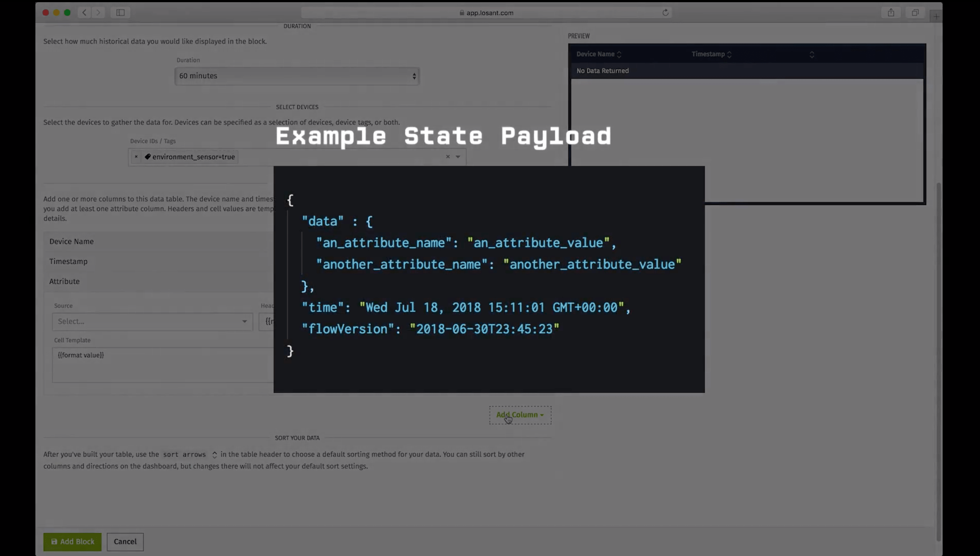Sort preview by Timestamp arrows
Image resolution: width=980 pixels, height=556 pixels.
(729, 54)
